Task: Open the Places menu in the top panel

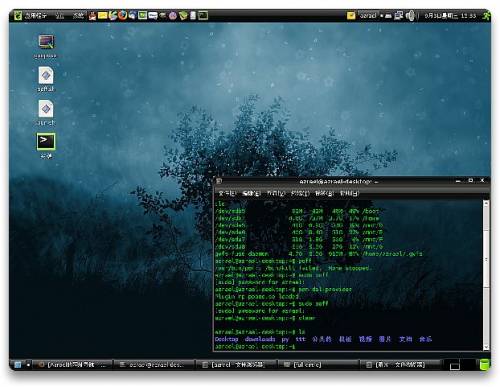Action: 59,15
